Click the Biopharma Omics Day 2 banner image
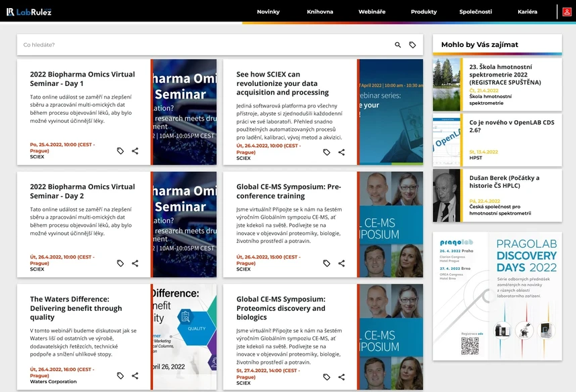Image resolution: width=576 pixels, height=392 pixels. click(185, 224)
